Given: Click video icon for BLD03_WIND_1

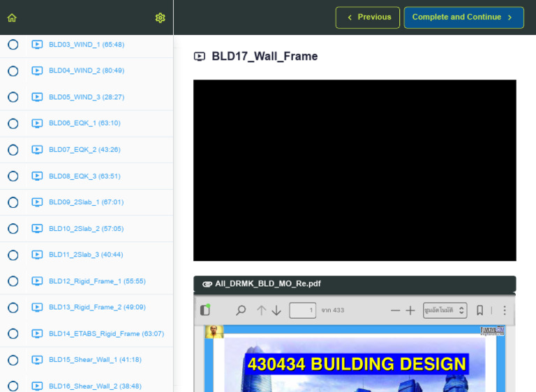Looking at the screenshot, I should click(x=37, y=45).
